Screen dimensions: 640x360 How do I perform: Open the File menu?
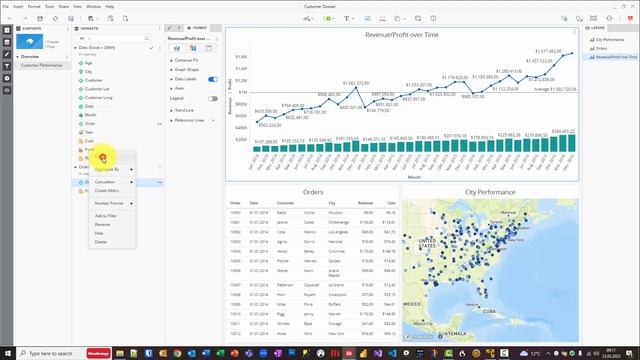[x=5, y=7]
